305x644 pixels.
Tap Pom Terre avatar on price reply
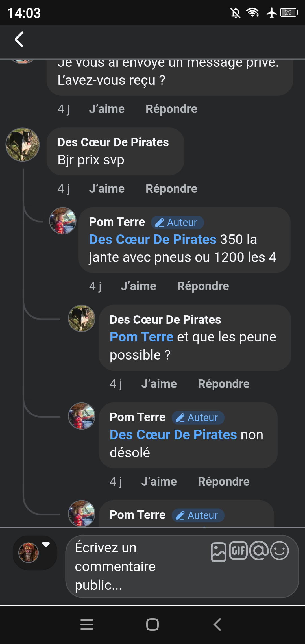point(63,221)
